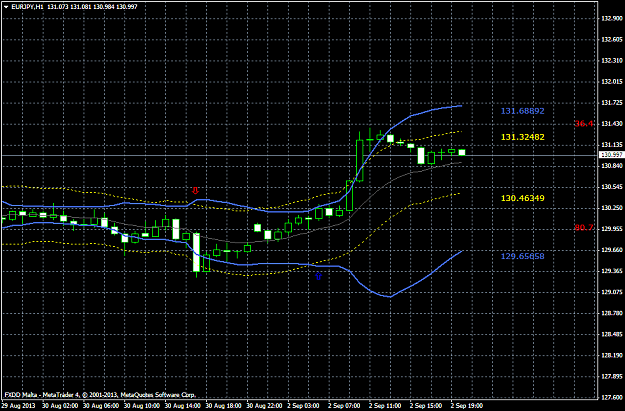Click the 30 Aug 10:00 time label
The height and width of the screenshot is (411, 625).
click(140, 406)
